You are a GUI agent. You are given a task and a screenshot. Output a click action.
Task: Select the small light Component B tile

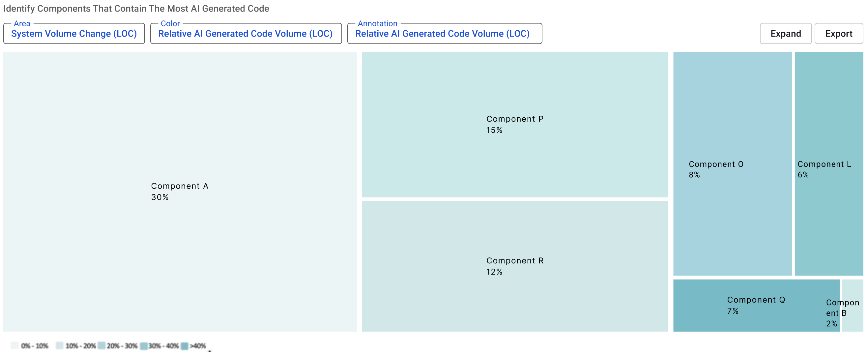pyautogui.click(x=853, y=306)
